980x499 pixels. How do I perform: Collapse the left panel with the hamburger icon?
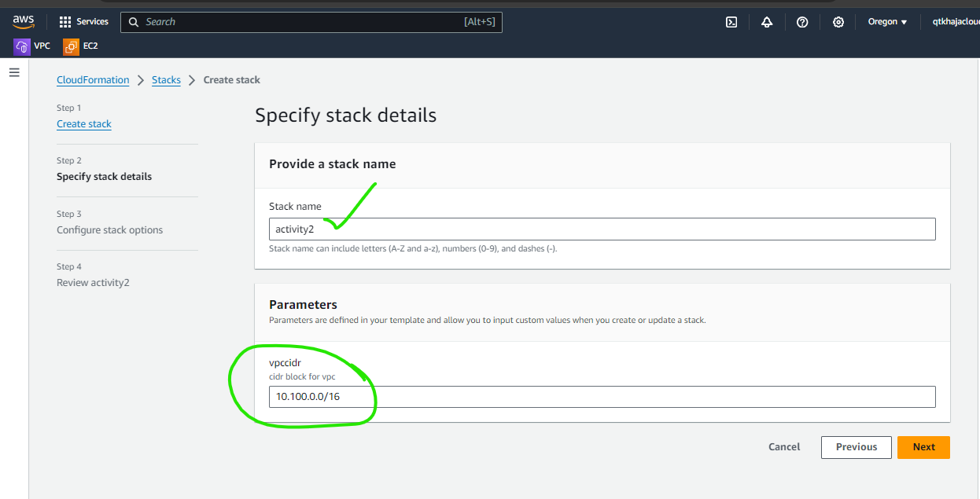coord(14,72)
